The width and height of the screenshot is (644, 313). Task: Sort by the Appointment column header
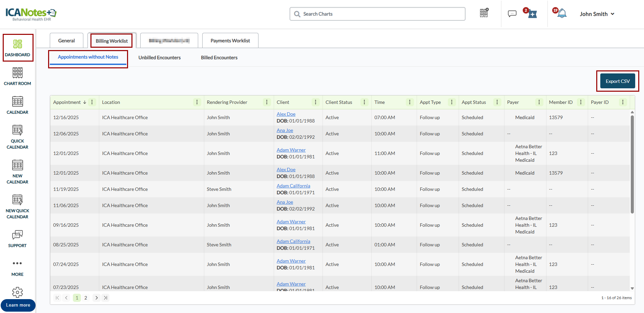(67, 102)
